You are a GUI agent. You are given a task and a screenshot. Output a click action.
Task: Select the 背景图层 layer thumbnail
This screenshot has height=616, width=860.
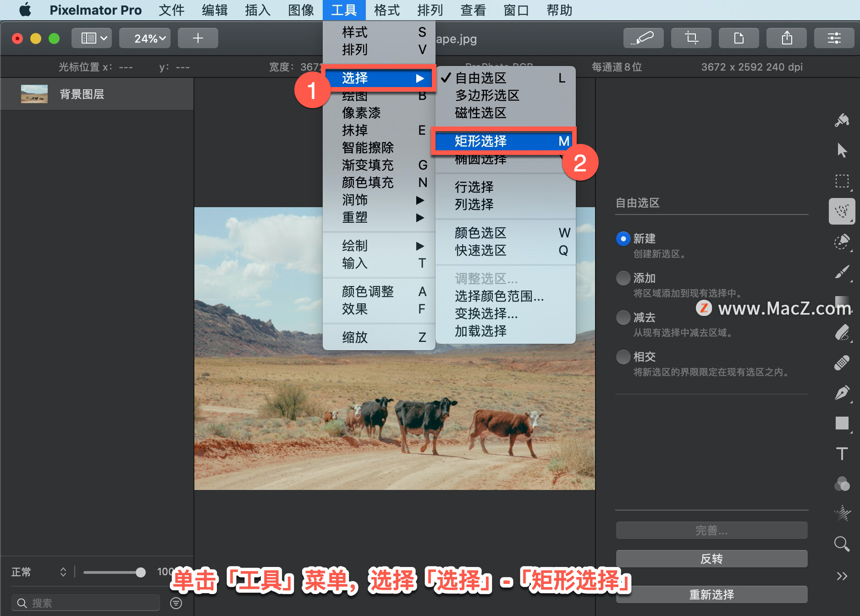pos(34,94)
